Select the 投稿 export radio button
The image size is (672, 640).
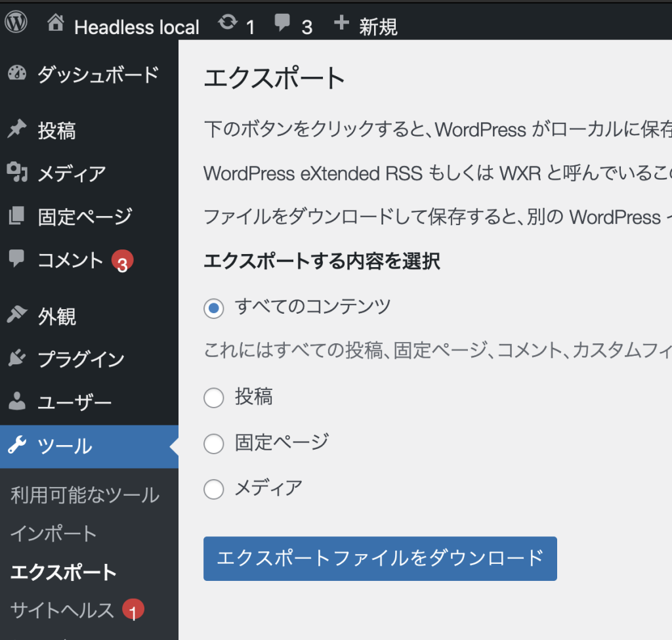pos(213,398)
